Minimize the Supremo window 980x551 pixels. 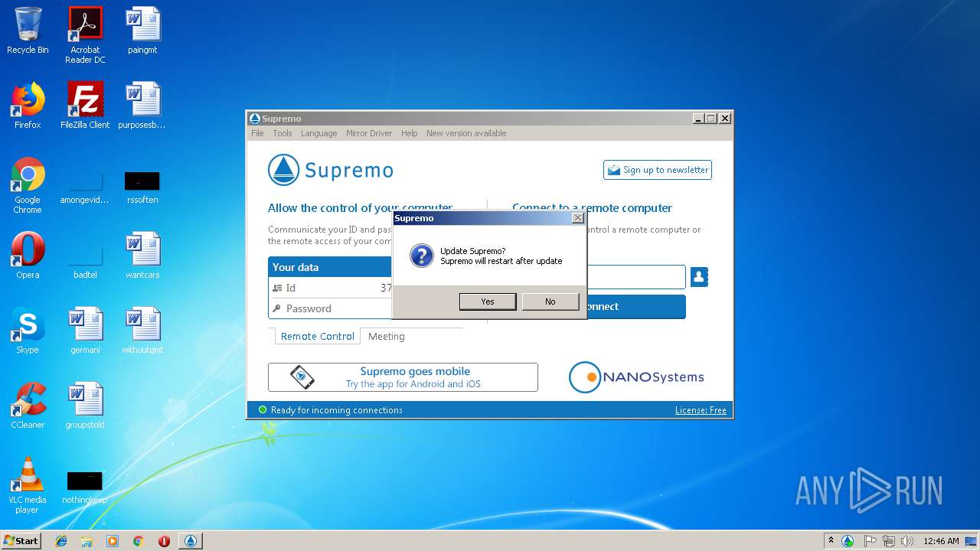(x=698, y=118)
